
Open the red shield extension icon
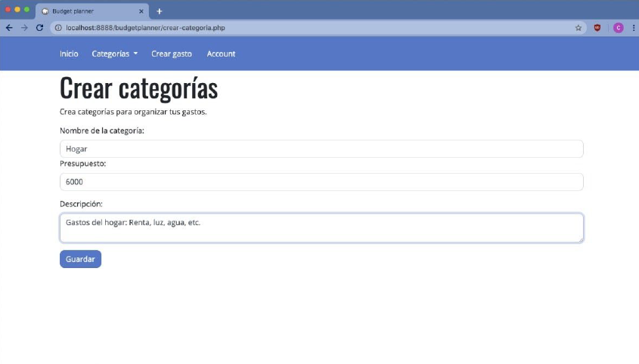tap(598, 28)
